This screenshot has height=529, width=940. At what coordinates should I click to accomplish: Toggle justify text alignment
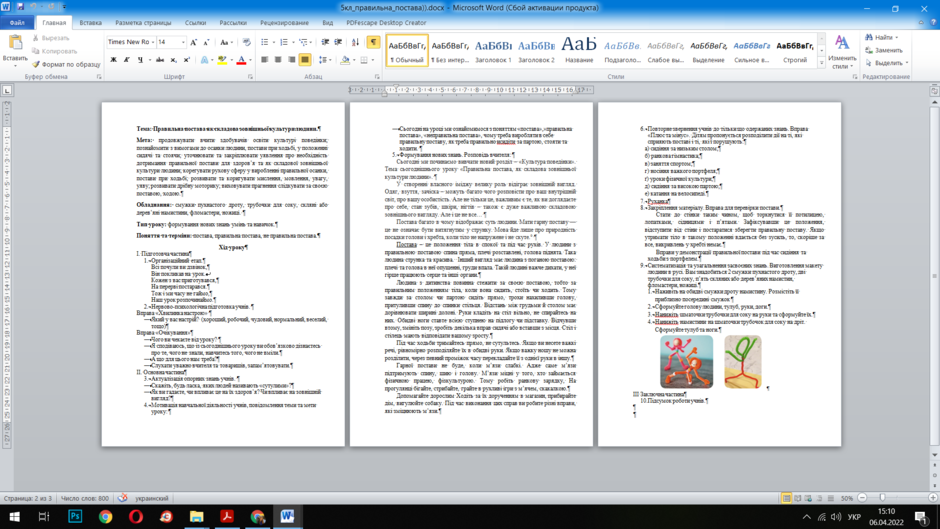(305, 60)
